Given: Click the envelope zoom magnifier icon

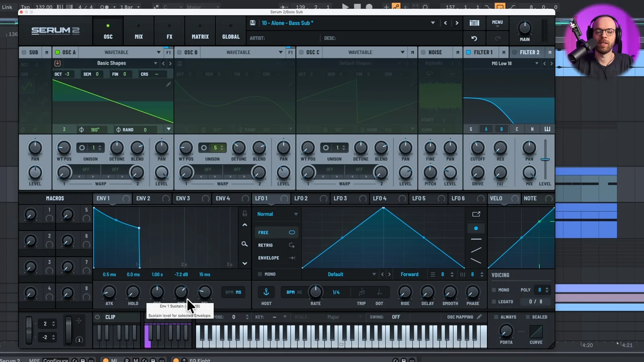Looking at the screenshot, I should coord(244,244).
